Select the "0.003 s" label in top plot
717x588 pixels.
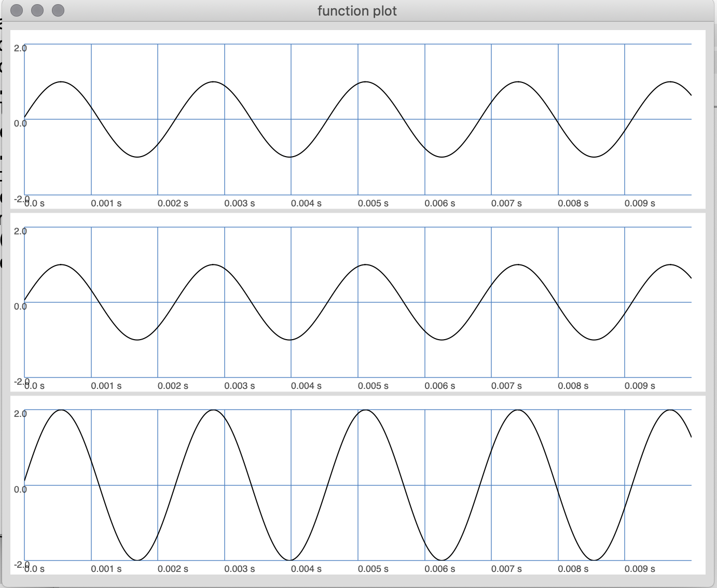[240, 203]
